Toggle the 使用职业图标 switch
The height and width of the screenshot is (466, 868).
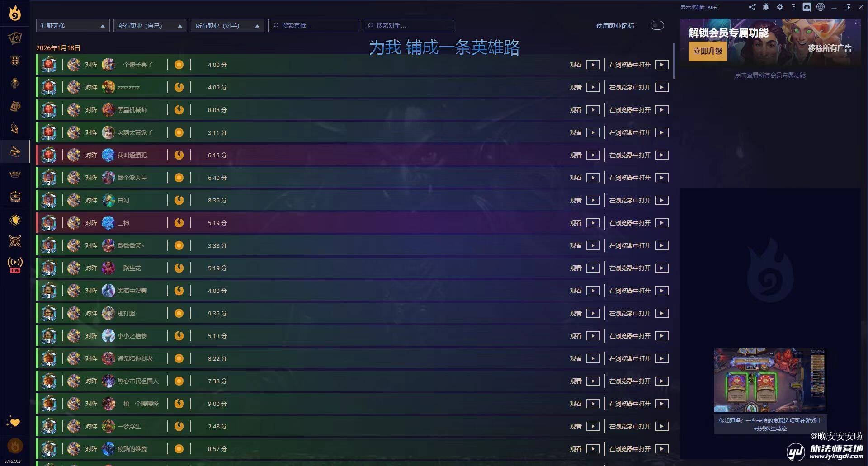coord(657,26)
